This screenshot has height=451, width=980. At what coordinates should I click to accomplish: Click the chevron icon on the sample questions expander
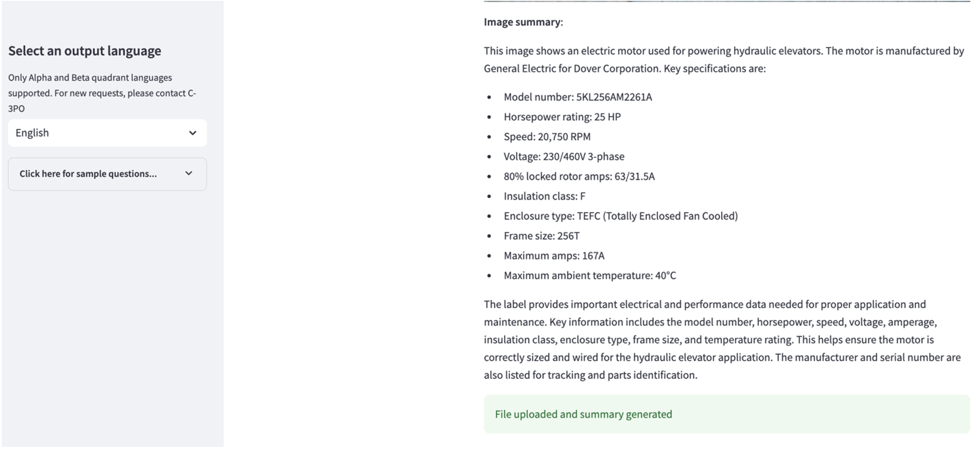click(x=189, y=174)
